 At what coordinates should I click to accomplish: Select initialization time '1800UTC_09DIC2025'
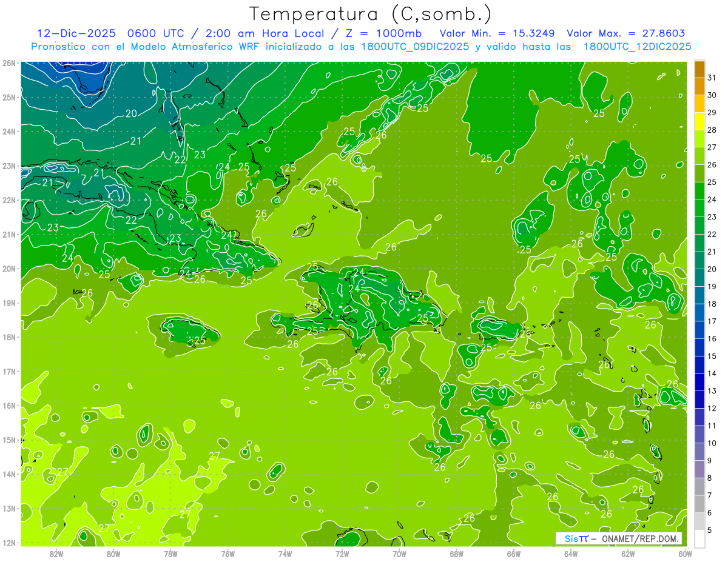point(416,46)
